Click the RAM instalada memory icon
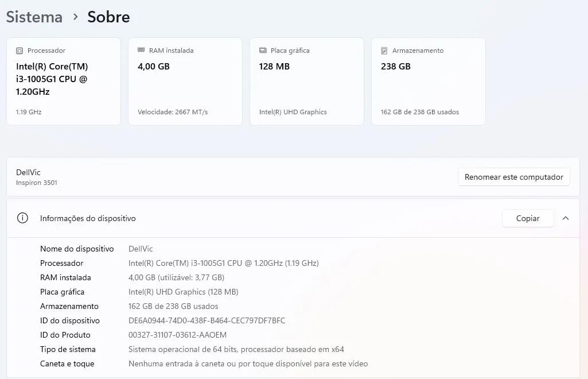This screenshot has width=588, height=379. [x=141, y=50]
